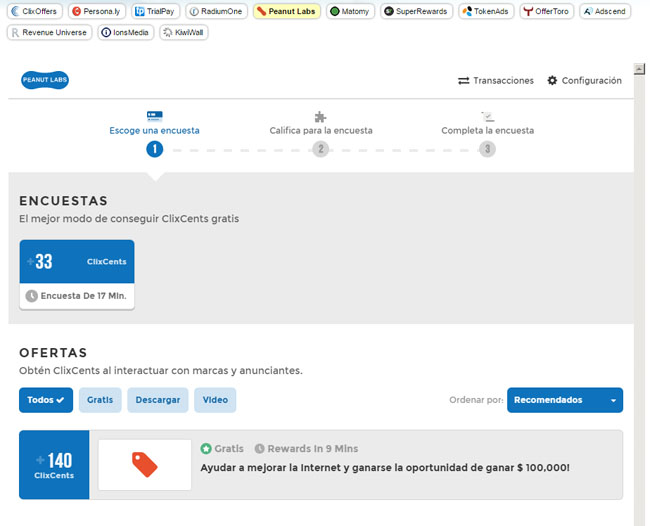Open the SuperRewards tab
Screen dimensions: 650x526
[416, 11]
